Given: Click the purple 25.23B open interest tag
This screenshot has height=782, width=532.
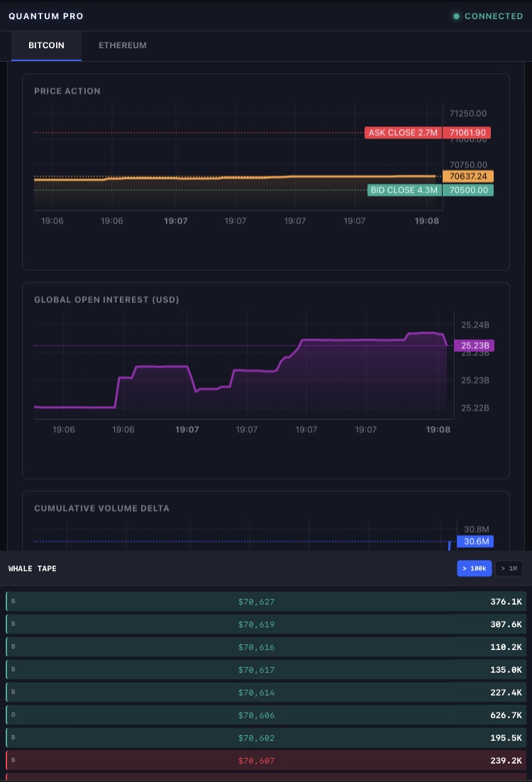Looking at the screenshot, I should pyautogui.click(x=474, y=346).
